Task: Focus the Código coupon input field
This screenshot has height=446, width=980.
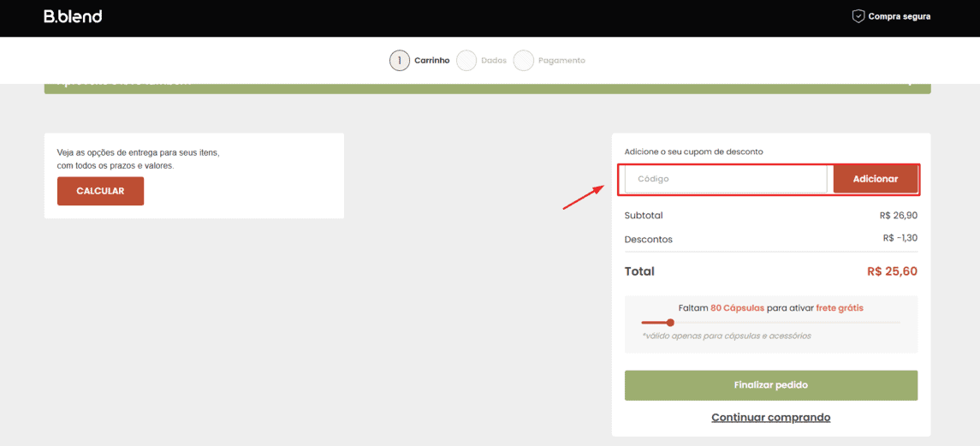Action: coord(726,179)
